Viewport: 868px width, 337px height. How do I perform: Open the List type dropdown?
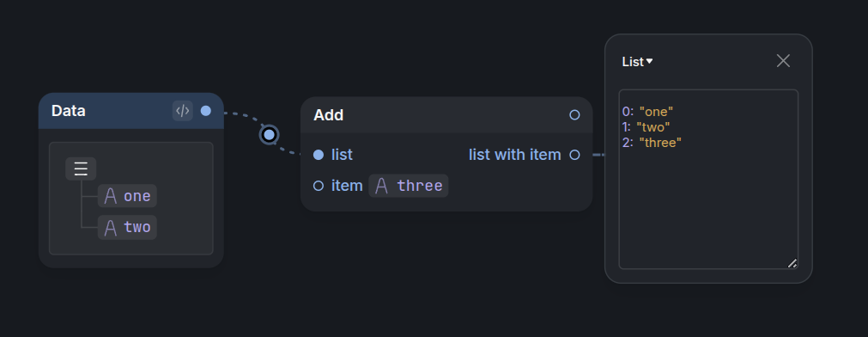point(637,62)
